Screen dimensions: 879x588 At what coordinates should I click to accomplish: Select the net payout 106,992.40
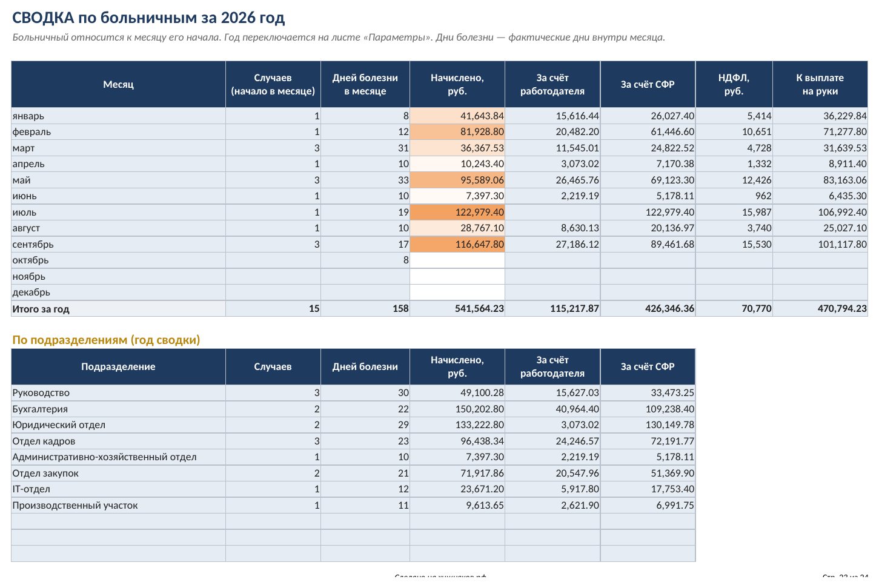point(820,212)
